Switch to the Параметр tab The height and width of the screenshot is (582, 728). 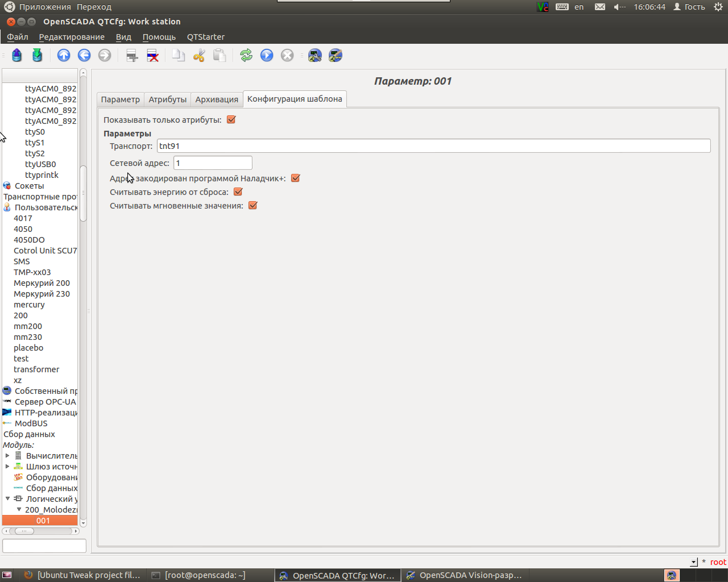point(120,99)
